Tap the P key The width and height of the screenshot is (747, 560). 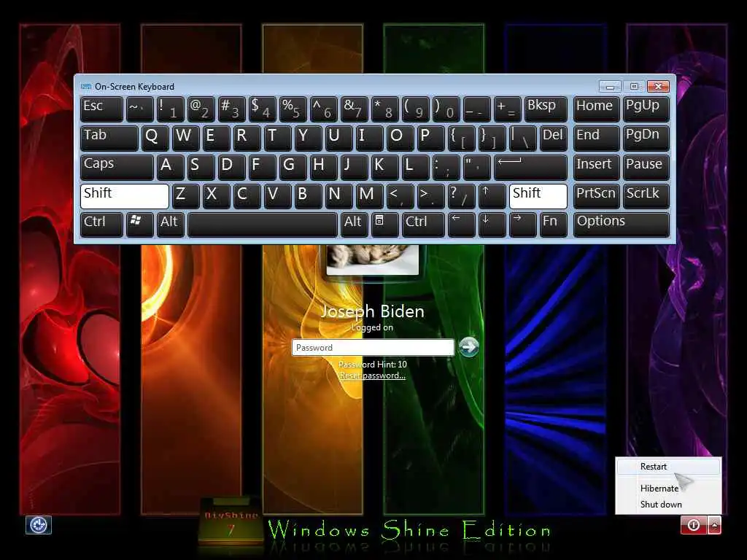[x=430, y=138]
